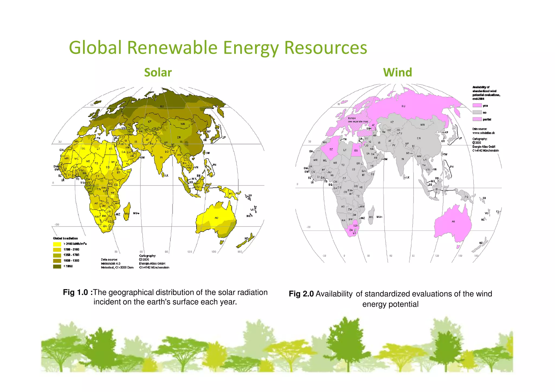Click the 'ZA' label on the wind map

click(351, 230)
